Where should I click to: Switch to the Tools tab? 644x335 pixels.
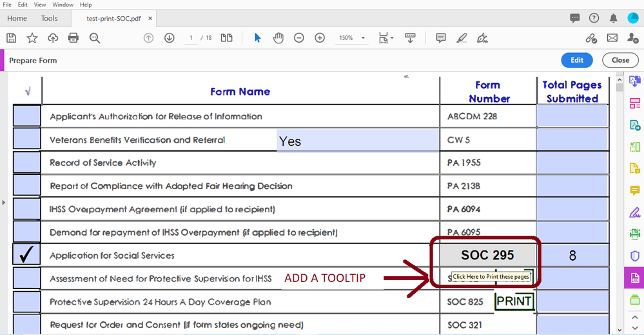pos(49,19)
